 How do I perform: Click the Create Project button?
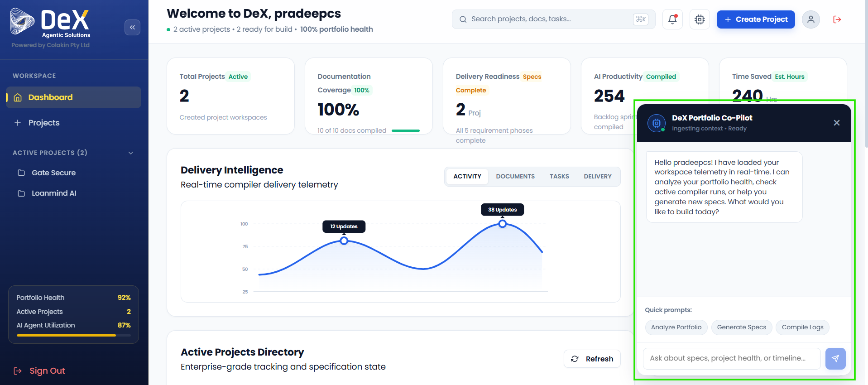point(756,19)
